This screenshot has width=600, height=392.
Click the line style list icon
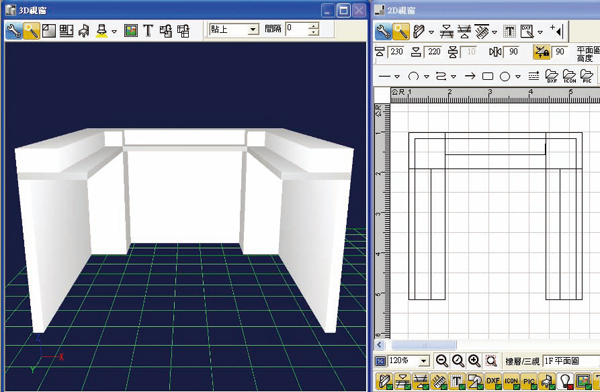(x=534, y=76)
